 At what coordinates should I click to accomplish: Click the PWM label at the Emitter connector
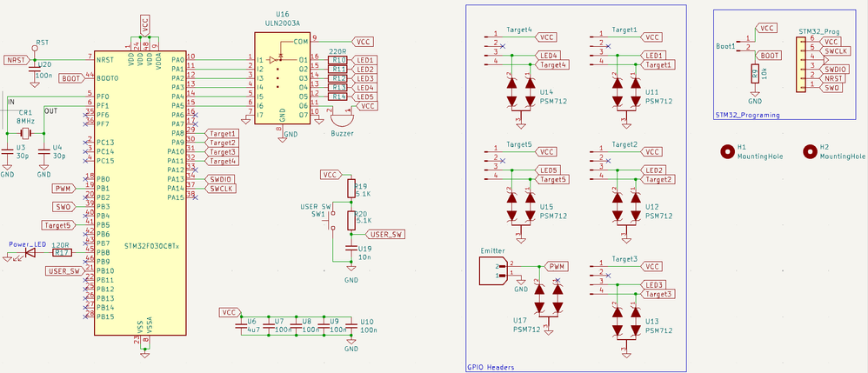[557, 266]
